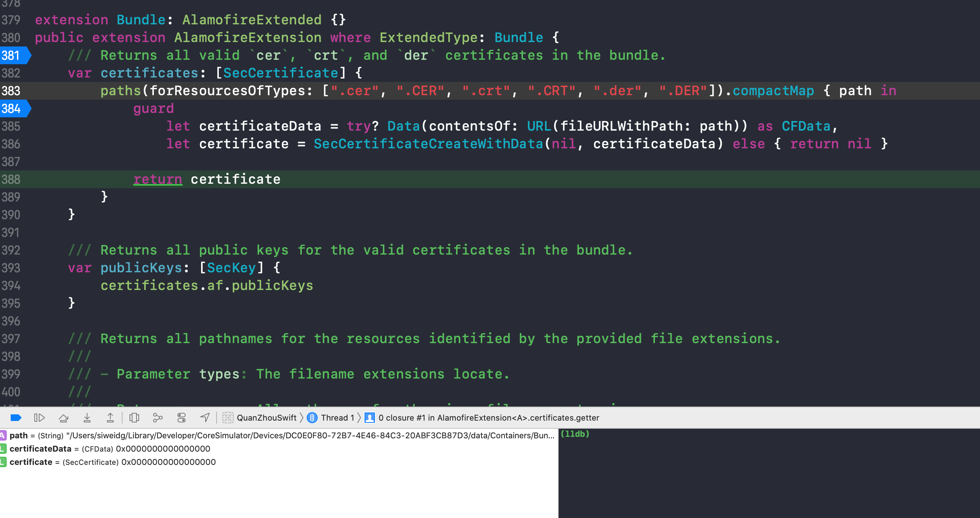Click the Continue program execution icon
This screenshot has width=980, height=518.
pyautogui.click(x=39, y=418)
